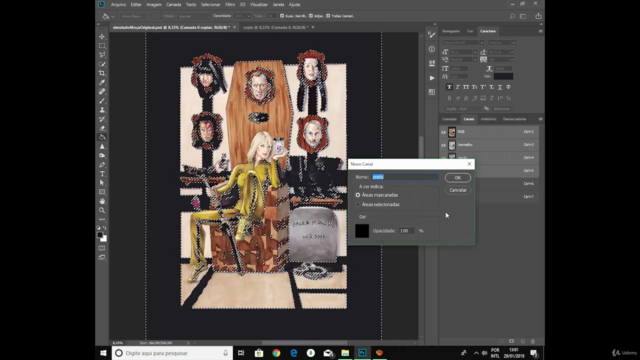This screenshot has height=360, width=640.
Task: Select the Blur/Sharpen tool
Action: [102, 147]
